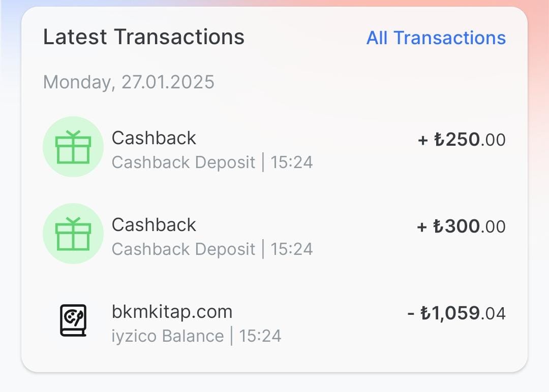Click the 15:24 time in the ₺250.00 cashback row

click(x=291, y=162)
